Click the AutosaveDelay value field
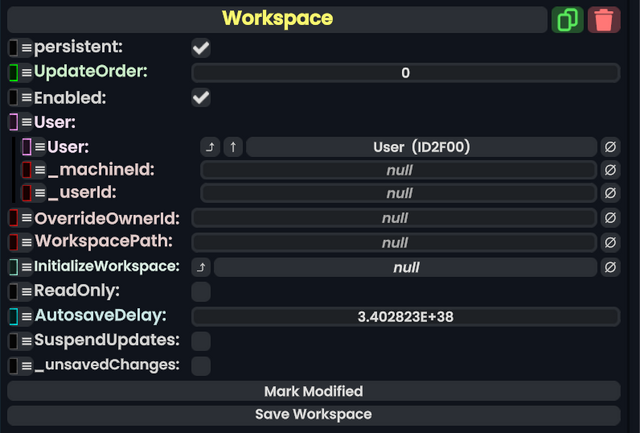The height and width of the screenshot is (433, 640). 405,316
